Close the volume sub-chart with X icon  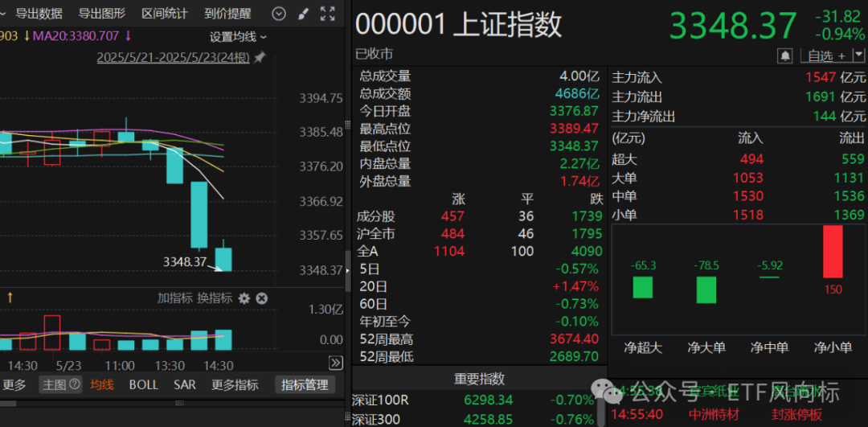pos(261,298)
